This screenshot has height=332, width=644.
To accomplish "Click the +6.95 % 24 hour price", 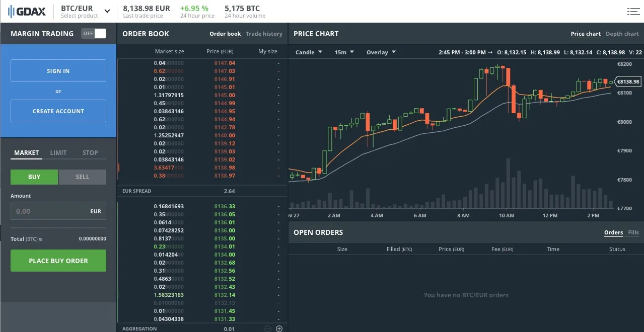I will (194, 9).
